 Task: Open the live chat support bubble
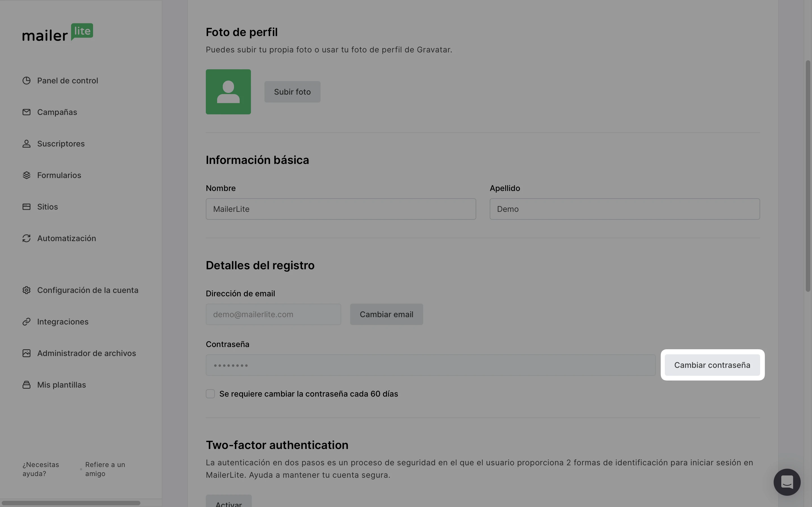(787, 482)
